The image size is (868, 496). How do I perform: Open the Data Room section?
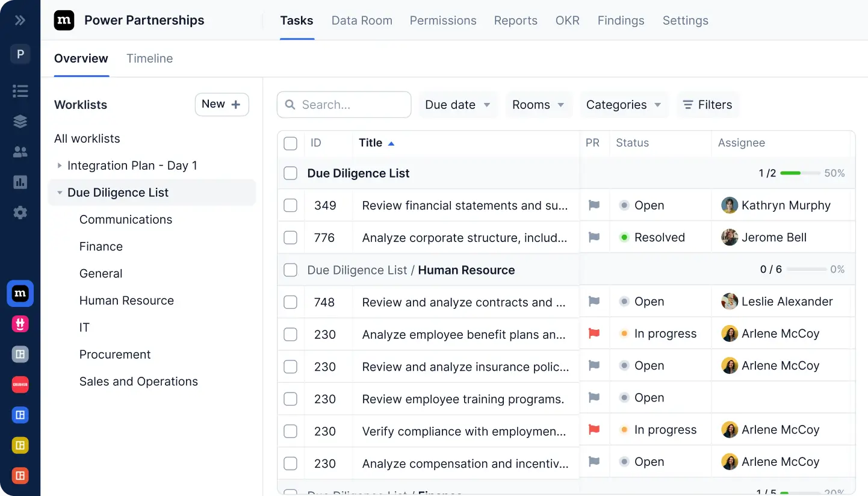tap(362, 20)
